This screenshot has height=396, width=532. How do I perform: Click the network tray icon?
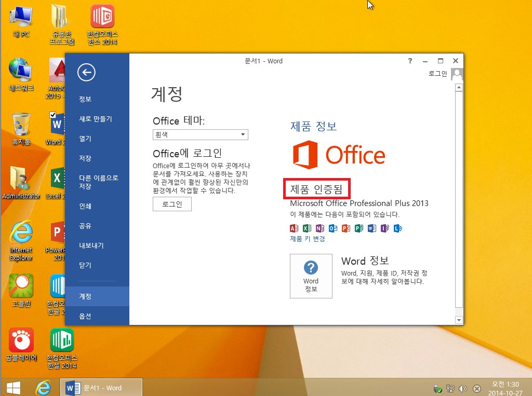click(450, 389)
